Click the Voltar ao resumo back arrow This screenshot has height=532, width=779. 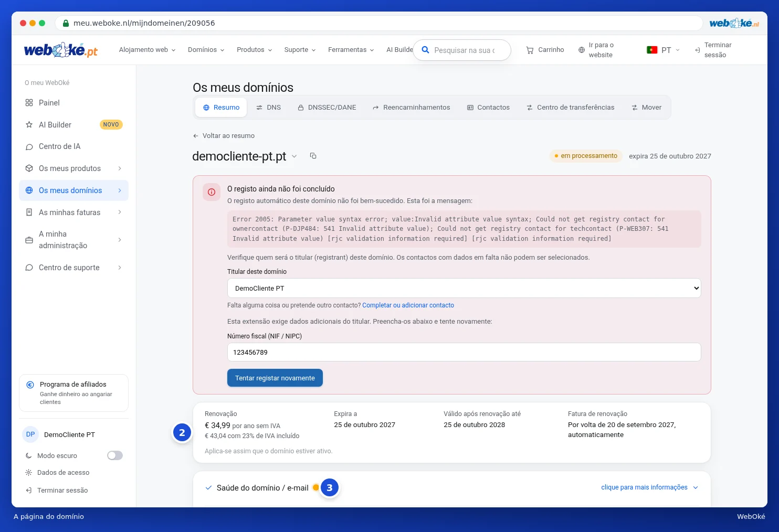196,136
